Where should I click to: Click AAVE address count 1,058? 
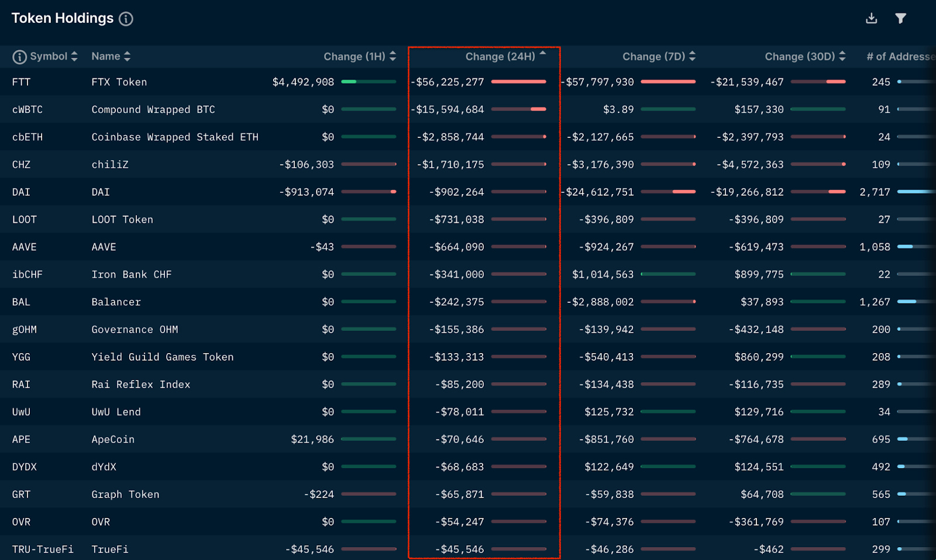(875, 247)
